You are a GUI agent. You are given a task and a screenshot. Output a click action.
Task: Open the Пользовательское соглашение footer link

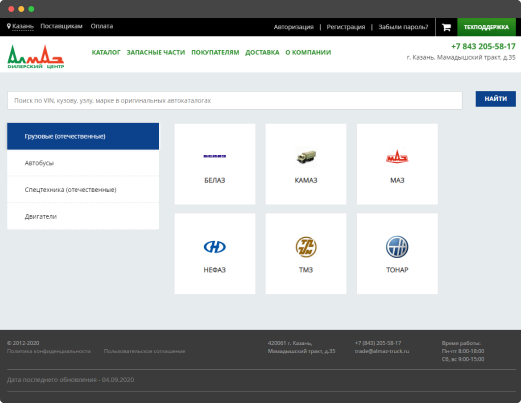click(144, 351)
